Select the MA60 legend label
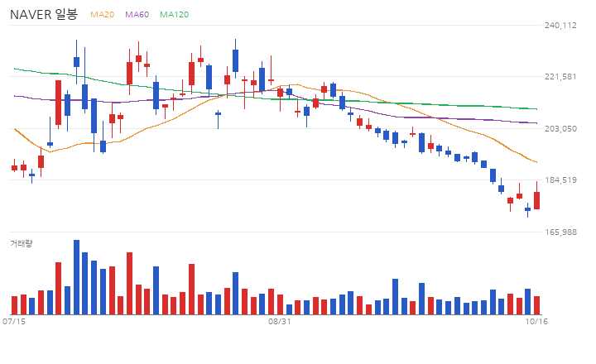The width and height of the screenshot is (596, 364). [137, 14]
